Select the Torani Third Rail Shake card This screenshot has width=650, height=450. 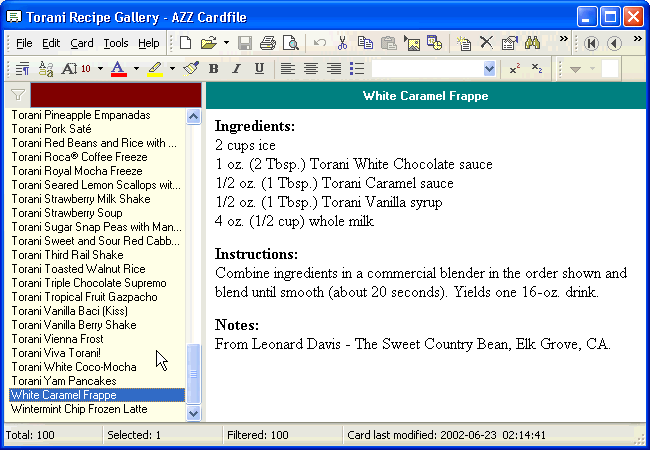(x=97, y=255)
